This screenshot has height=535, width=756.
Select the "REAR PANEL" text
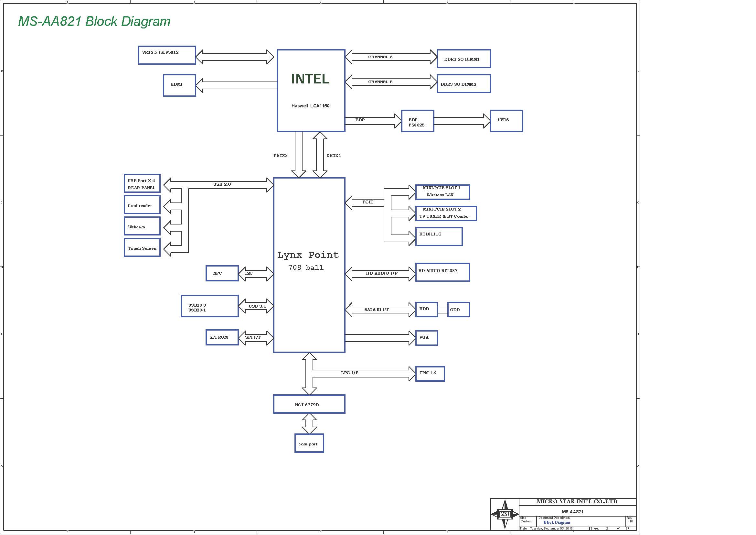click(x=141, y=188)
